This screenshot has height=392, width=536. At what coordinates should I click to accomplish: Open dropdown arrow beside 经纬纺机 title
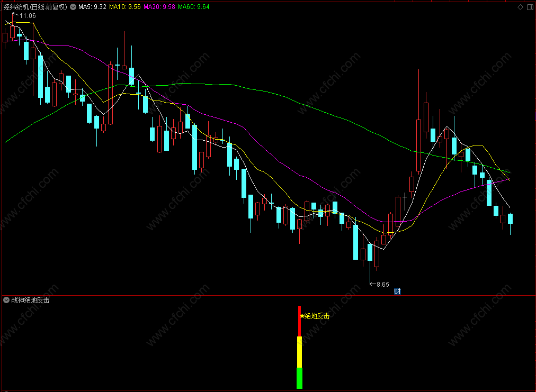[x=73, y=7]
